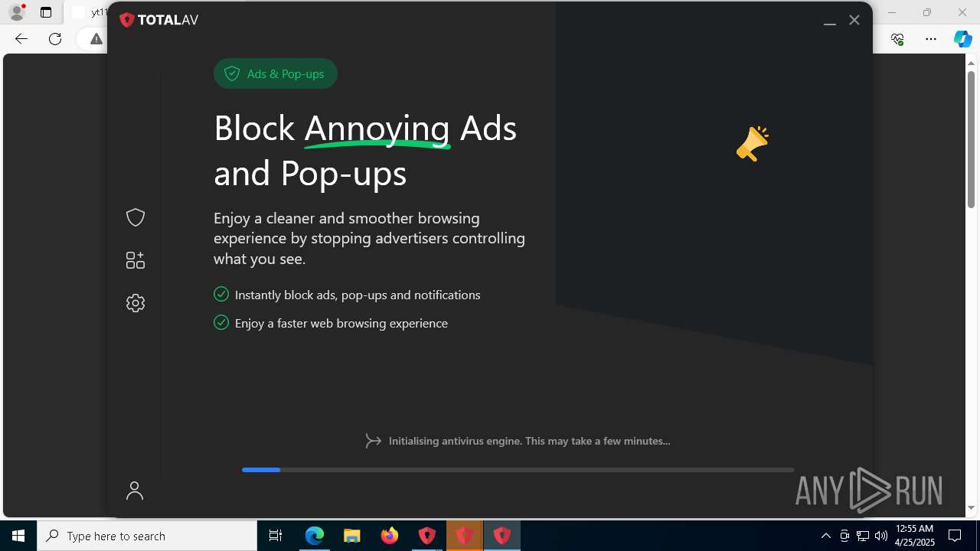Open the Edge 'Settings and more' menu

[x=931, y=39]
